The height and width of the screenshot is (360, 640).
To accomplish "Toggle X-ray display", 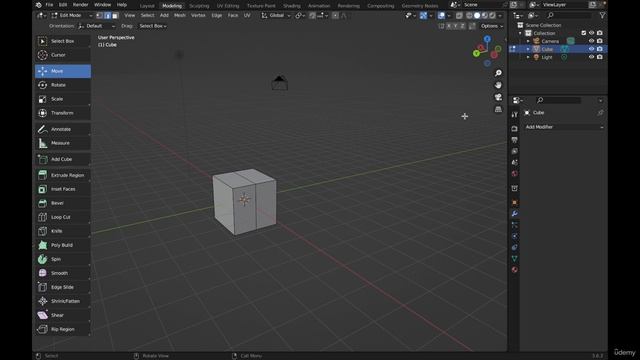I will point(459,16).
